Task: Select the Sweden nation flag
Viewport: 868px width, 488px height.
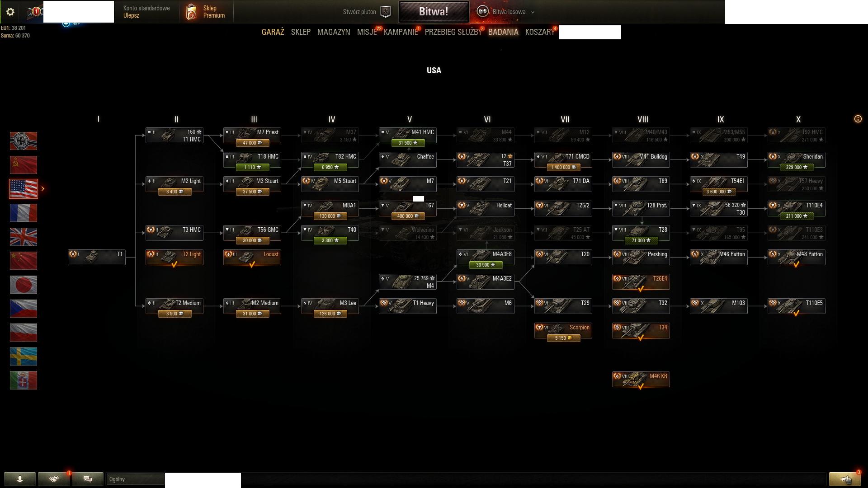Action: click(x=24, y=357)
